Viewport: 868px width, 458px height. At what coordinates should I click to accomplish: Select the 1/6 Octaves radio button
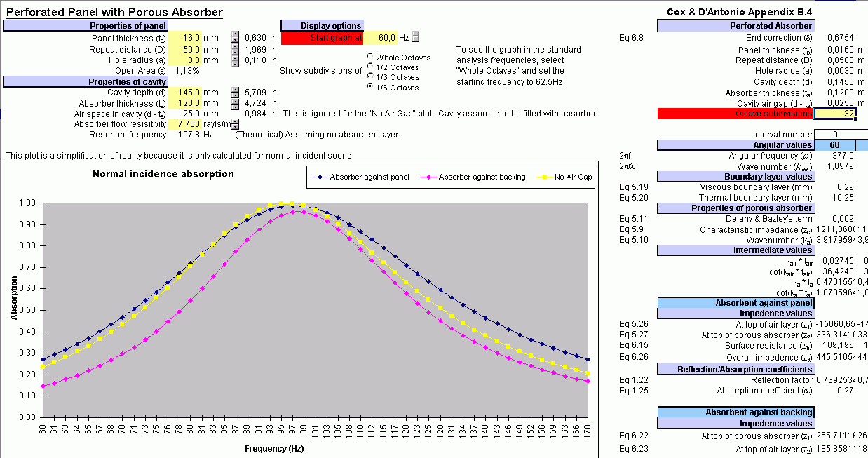pos(370,87)
